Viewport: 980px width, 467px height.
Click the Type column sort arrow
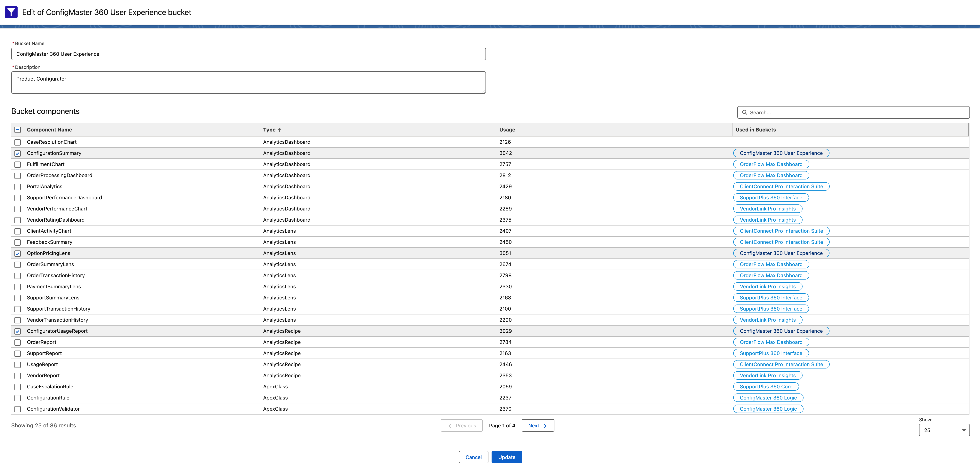click(280, 130)
